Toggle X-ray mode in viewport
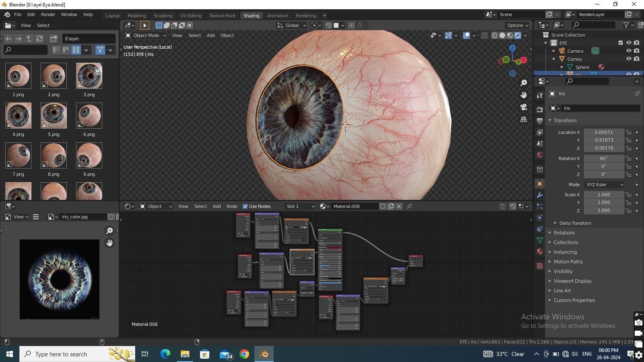The image size is (644, 362). pos(484,35)
